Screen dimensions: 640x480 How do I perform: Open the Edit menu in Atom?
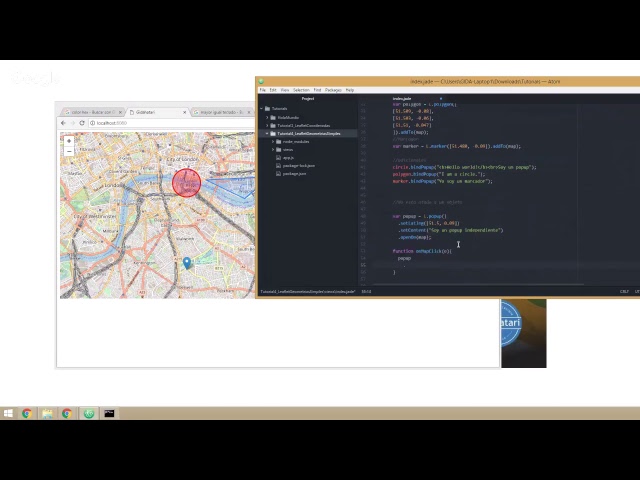tap(273, 90)
